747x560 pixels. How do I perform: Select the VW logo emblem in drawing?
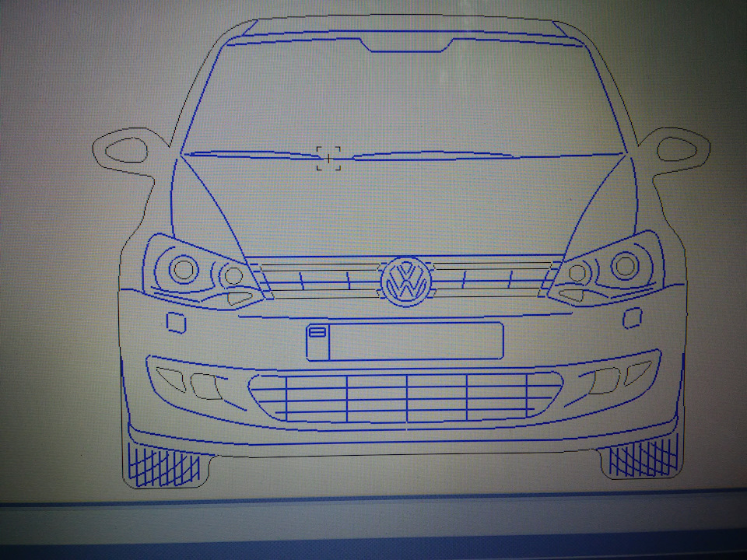click(406, 282)
